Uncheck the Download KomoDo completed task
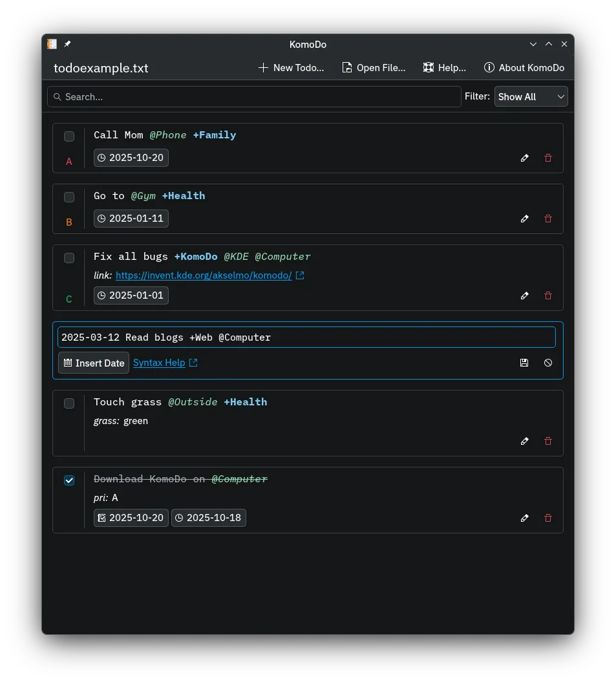Screen dimensions: 616x684 tap(69, 480)
